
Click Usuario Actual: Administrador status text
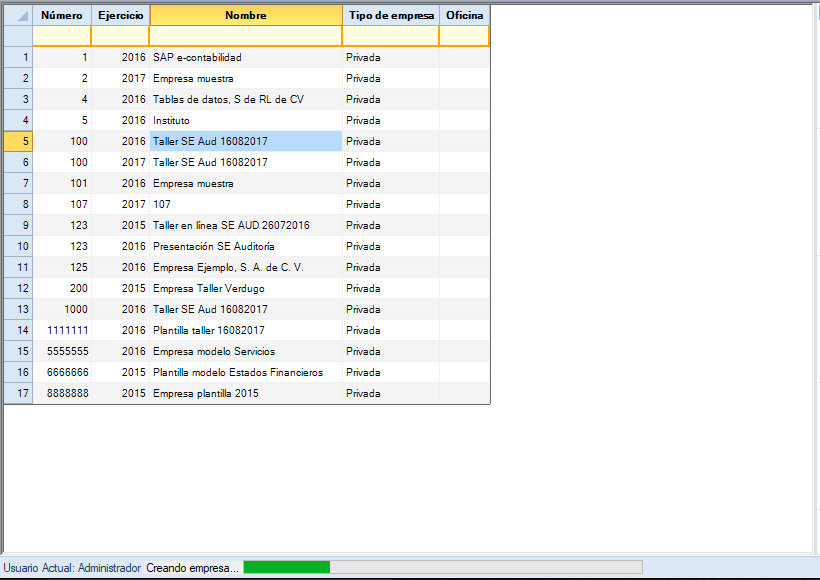pos(72,568)
